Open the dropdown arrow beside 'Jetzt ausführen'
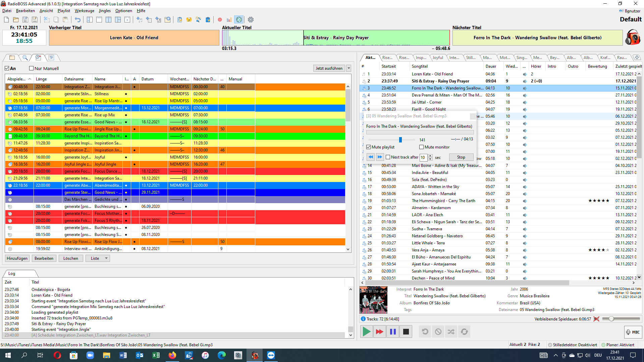 [349, 68]
